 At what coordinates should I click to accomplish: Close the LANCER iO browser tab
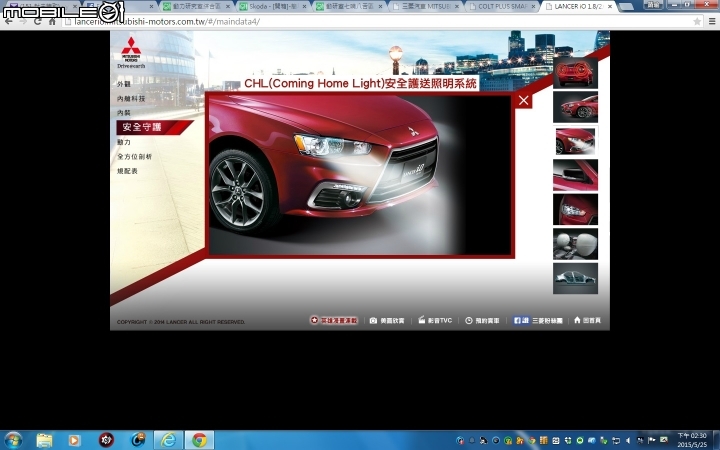610,6
